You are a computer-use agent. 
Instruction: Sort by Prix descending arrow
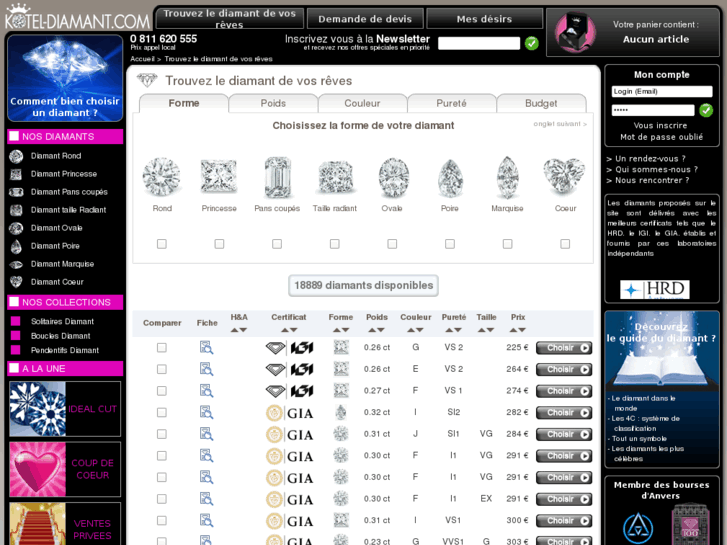[522, 330]
